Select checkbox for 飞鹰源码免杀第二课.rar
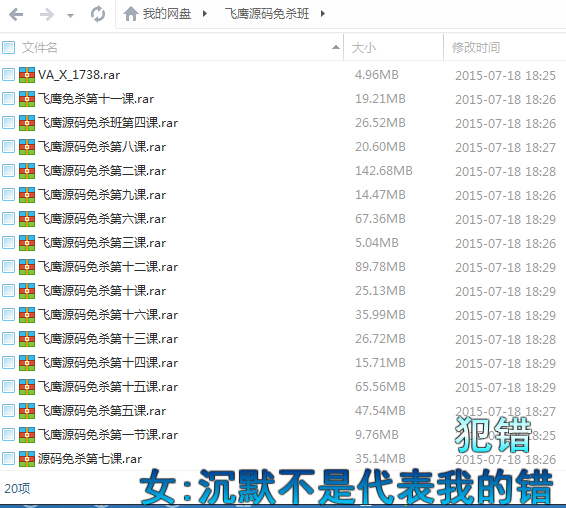The image size is (566, 508). point(8,171)
